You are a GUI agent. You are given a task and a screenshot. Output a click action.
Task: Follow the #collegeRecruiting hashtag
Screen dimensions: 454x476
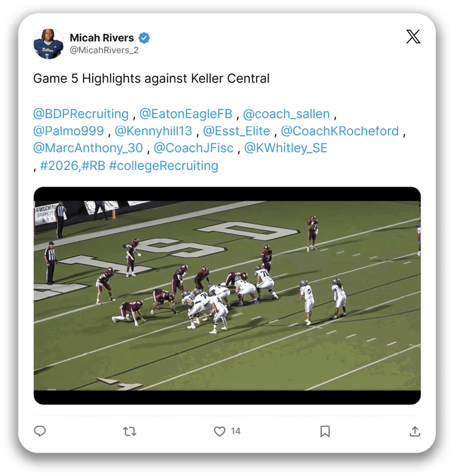pyautogui.click(x=164, y=166)
